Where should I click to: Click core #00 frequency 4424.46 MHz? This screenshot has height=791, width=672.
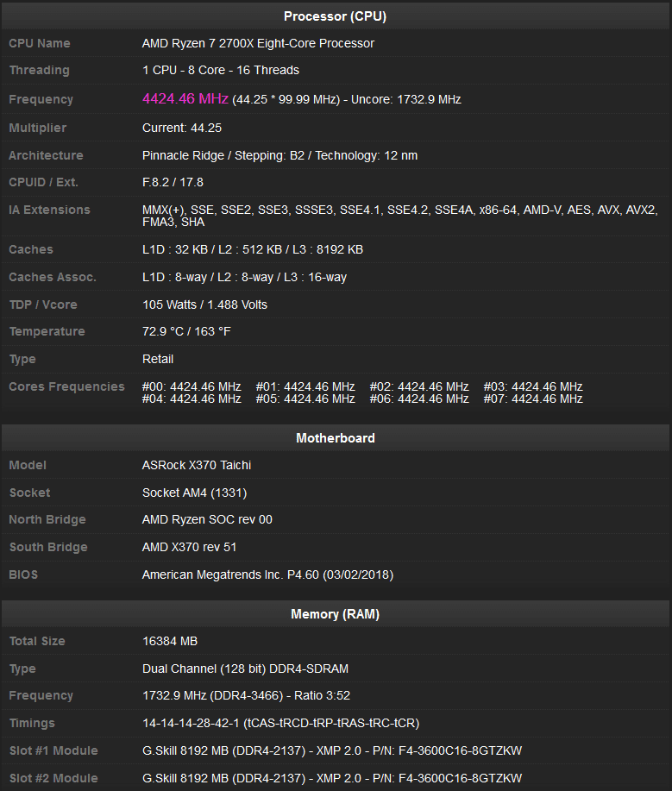[x=192, y=386]
